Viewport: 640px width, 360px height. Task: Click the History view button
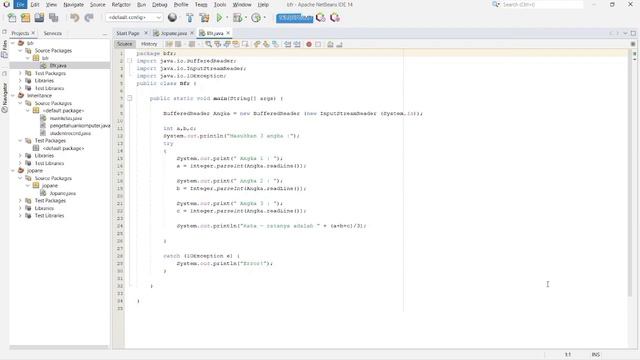click(149, 44)
